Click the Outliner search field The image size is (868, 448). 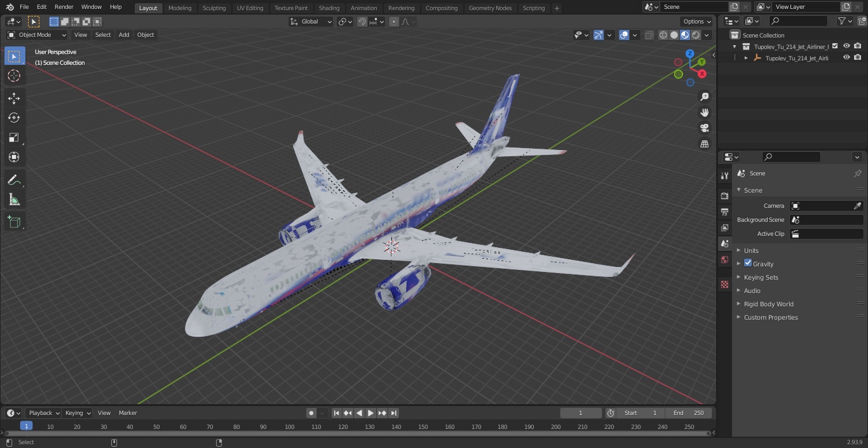[798, 21]
